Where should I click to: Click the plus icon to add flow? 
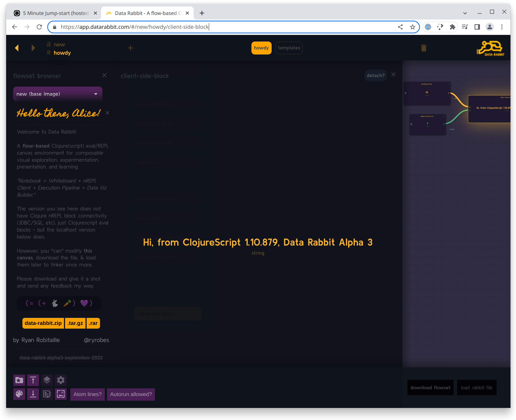pyautogui.click(x=131, y=48)
